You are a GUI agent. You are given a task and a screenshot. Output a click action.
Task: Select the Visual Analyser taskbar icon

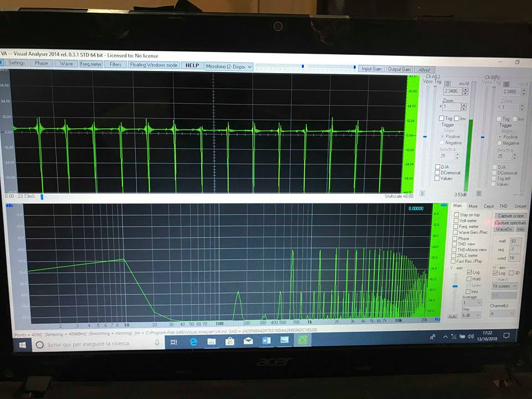click(303, 340)
